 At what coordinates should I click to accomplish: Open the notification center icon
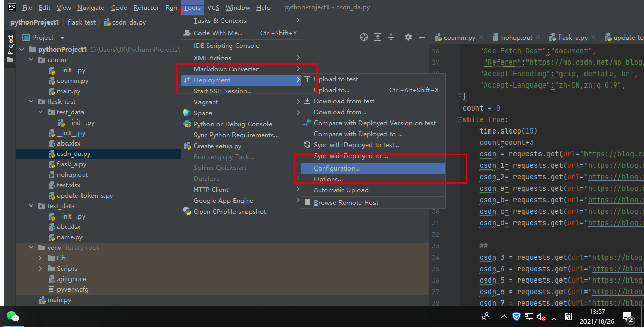(628, 317)
